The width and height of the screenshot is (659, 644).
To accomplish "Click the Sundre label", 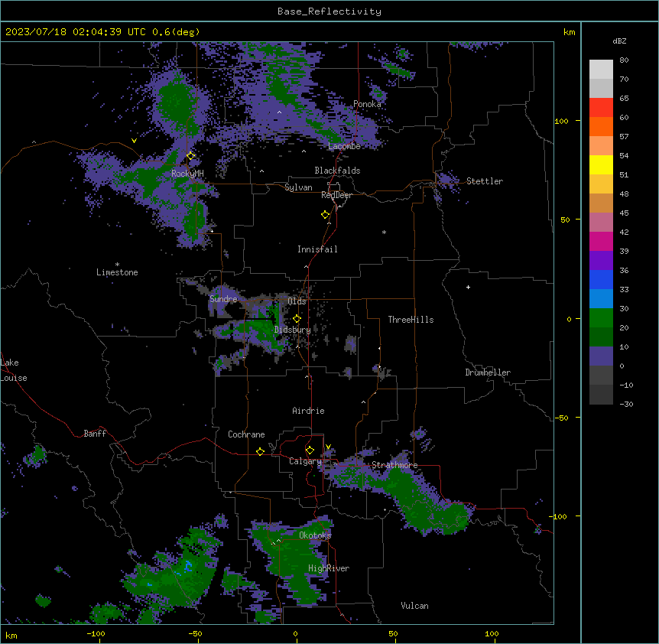I will [223, 299].
